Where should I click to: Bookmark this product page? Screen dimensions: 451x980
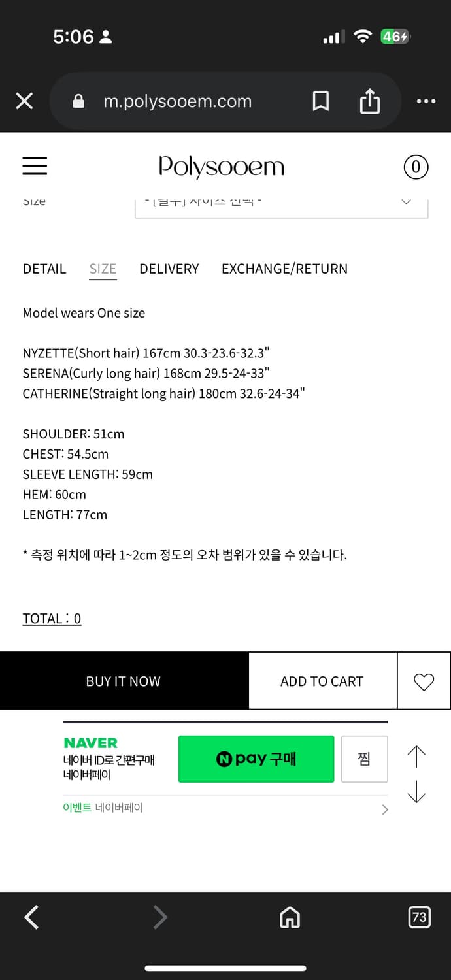(320, 101)
